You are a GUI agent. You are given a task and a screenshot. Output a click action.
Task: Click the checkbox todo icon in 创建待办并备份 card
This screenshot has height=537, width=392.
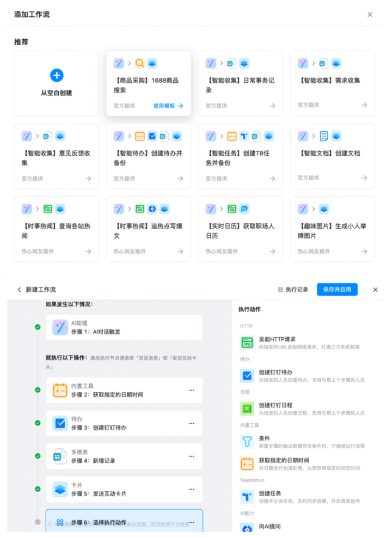(x=152, y=136)
